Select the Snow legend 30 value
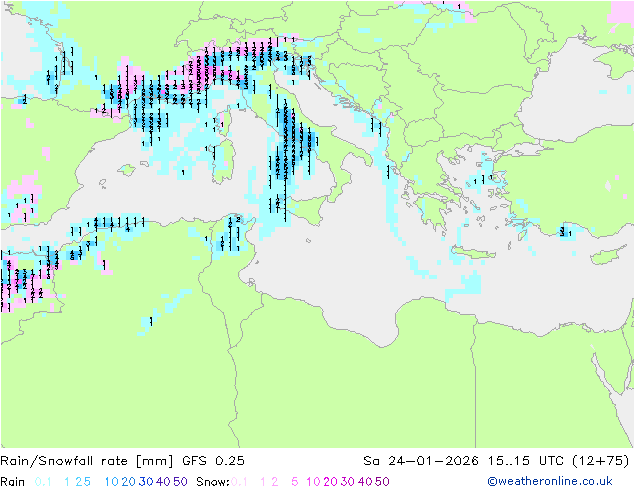The image size is (634, 490). click(348, 482)
